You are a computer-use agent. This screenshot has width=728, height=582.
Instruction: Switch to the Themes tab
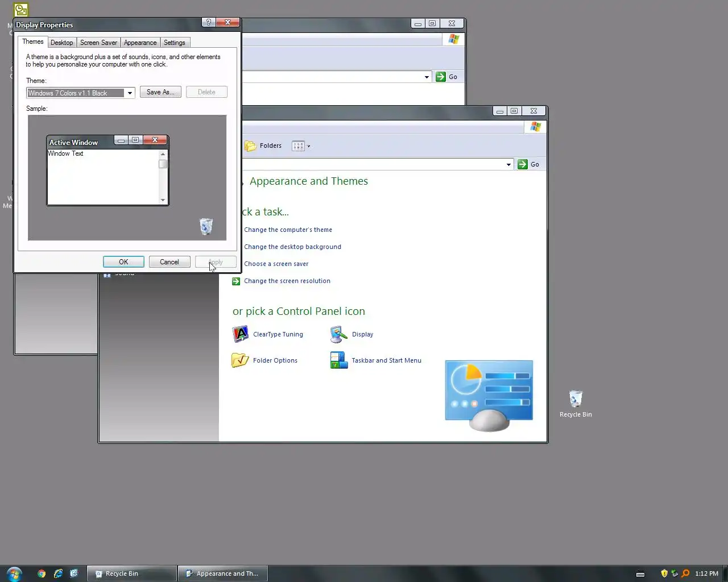tap(33, 41)
